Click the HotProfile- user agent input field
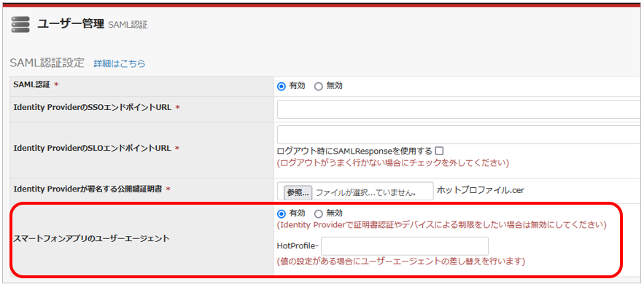Image resolution: width=644 pixels, height=287 pixels. click(x=405, y=246)
